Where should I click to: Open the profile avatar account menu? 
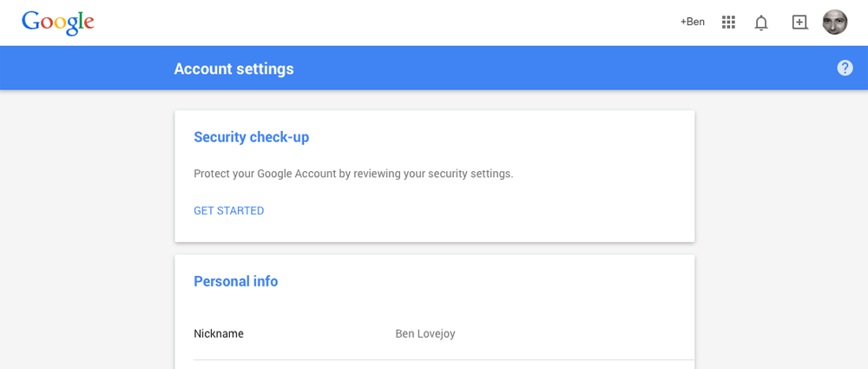835,23
